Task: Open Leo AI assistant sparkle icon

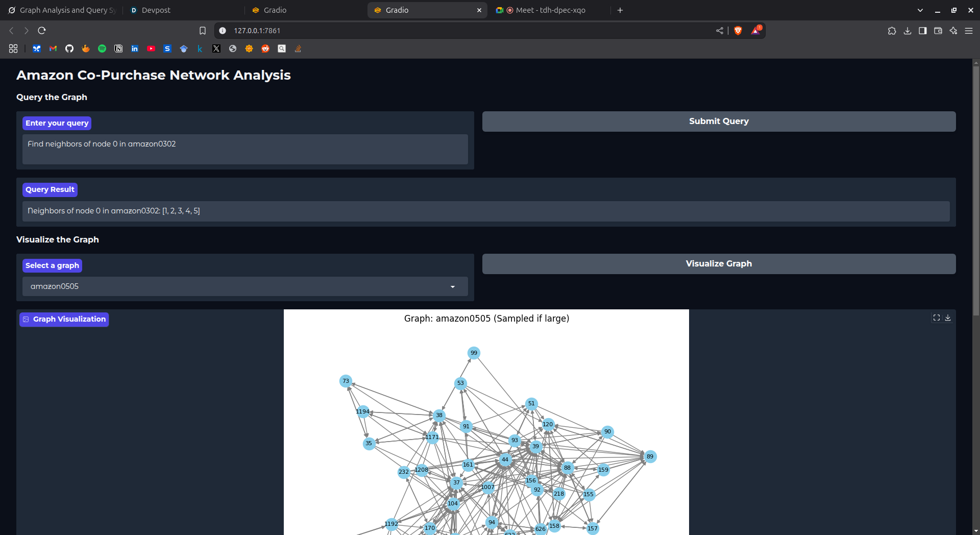Action: pyautogui.click(x=953, y=31)
